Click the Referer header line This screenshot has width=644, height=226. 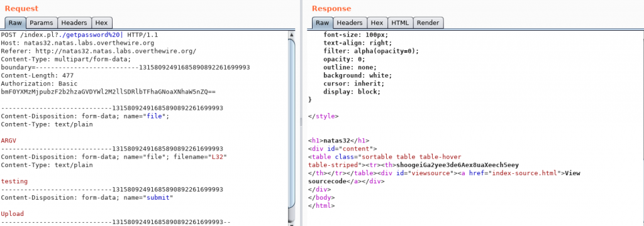tap(99, 51)
